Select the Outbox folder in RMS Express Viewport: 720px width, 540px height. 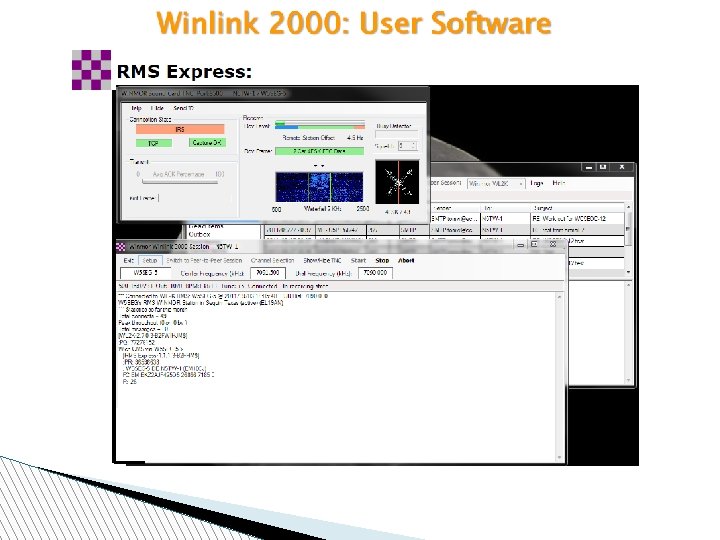(x=199, y=234)
